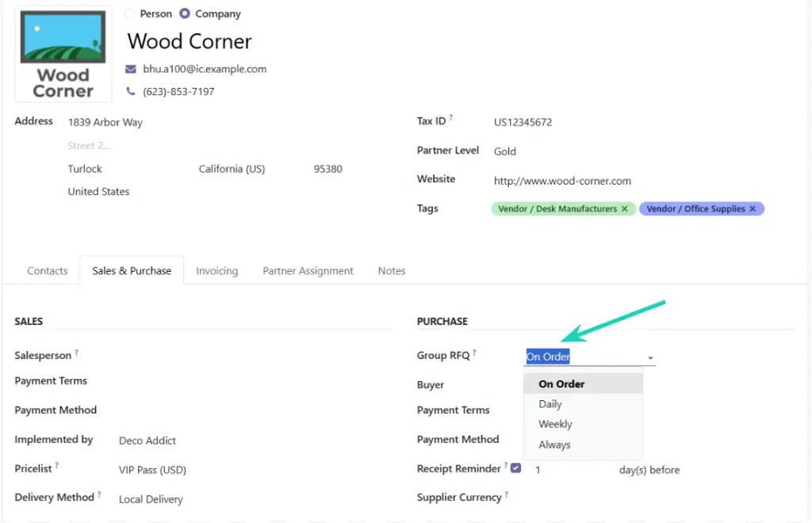
Task: Open the Group RFQ dropdown arrow
Action: pos(650,358)
